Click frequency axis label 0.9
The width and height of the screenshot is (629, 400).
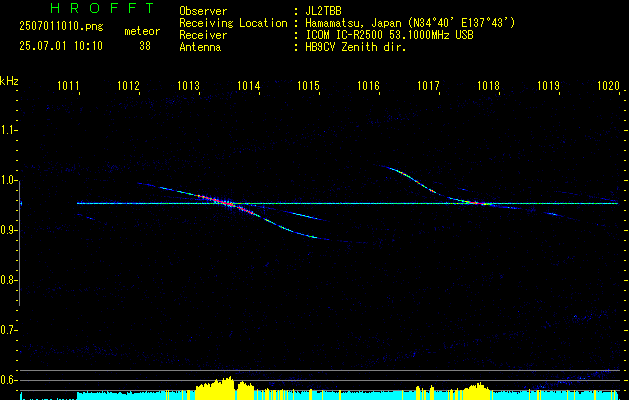click(8, 230)
